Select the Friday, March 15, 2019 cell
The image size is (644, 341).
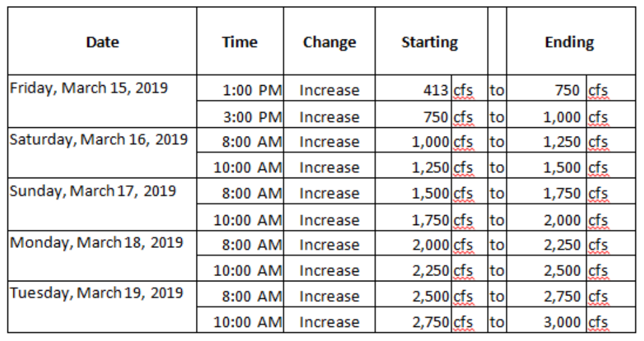(x=89, y=88)
